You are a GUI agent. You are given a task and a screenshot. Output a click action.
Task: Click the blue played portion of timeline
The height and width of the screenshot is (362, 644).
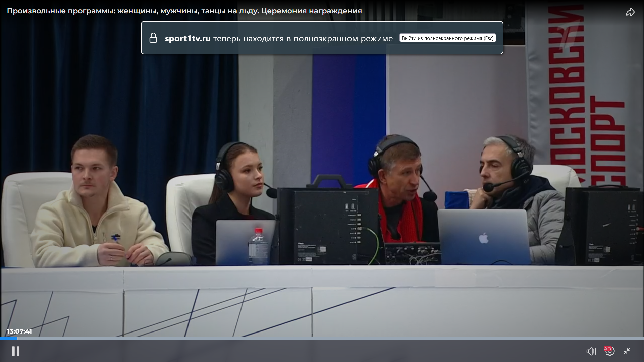9,338
